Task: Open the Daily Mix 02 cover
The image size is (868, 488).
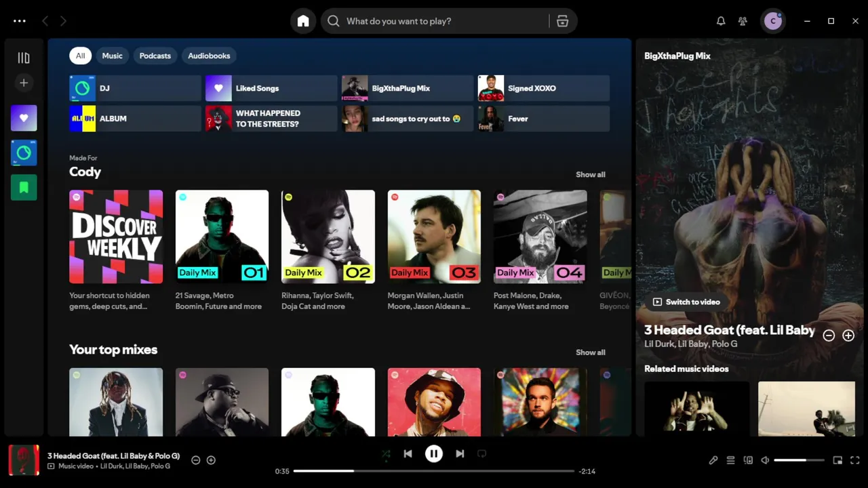Action: (328, 237)
